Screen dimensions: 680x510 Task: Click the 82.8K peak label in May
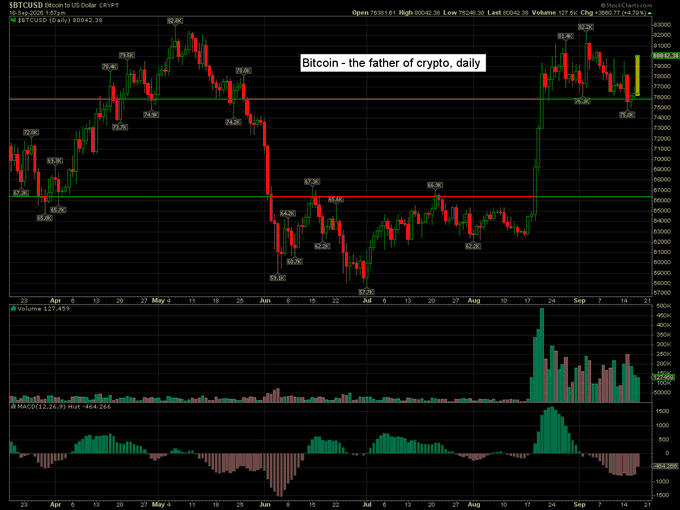175,21
